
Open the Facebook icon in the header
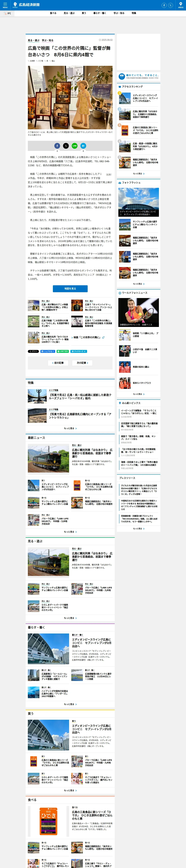point(164,5)
